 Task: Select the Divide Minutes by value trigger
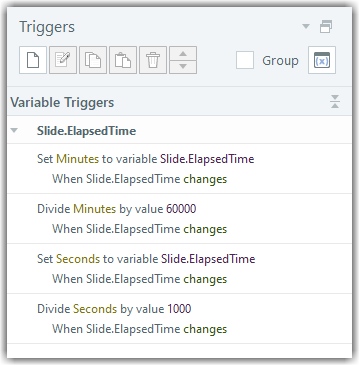point(179,219)
